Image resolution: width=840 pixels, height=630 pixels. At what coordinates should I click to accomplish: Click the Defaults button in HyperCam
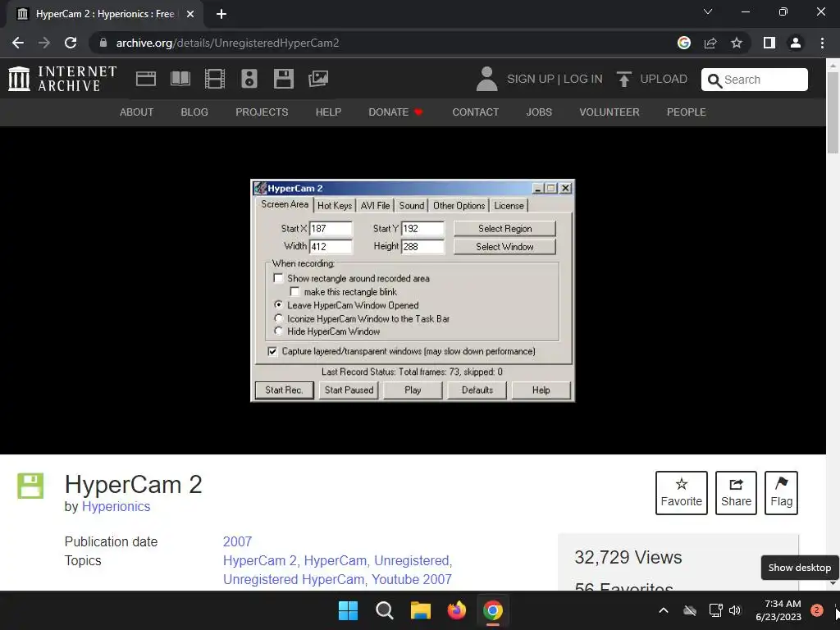477,390
